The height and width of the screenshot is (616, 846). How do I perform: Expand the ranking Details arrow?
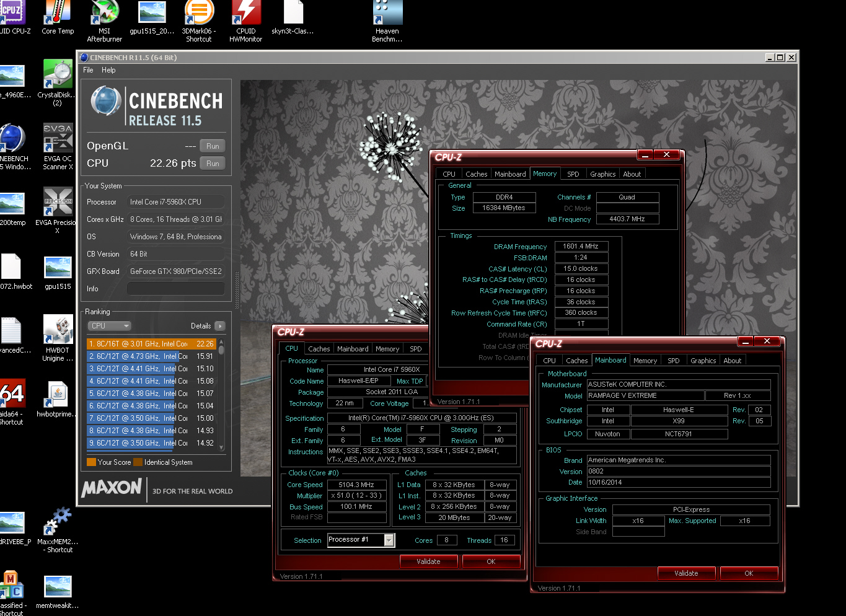[220, 326]
